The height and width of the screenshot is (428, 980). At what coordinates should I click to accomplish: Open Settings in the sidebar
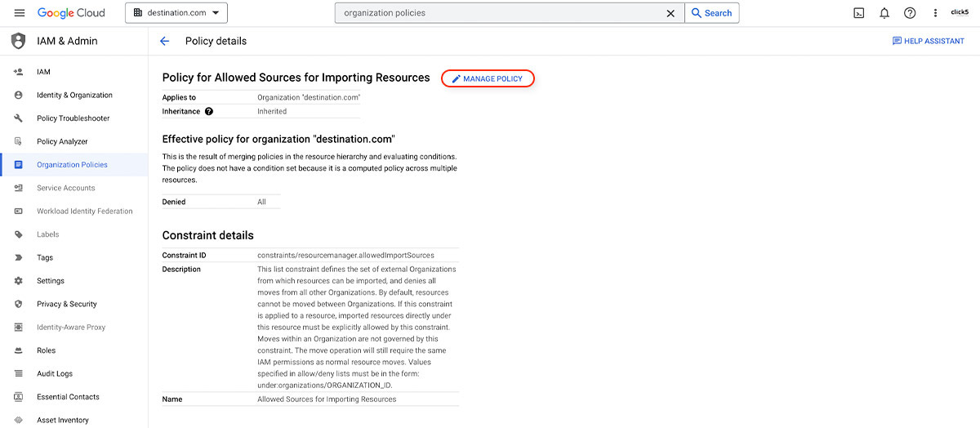(x=73, y=280)
